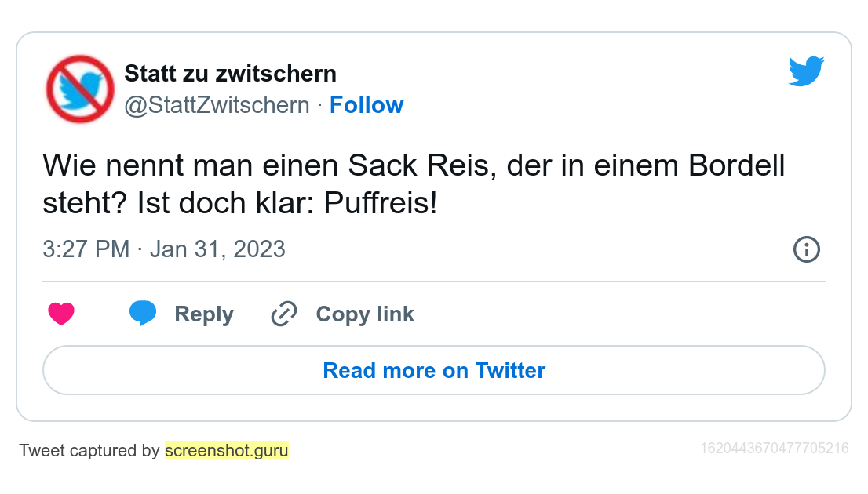Click the 'Reply' text label

pyautogui.click(x=204, y=314)
